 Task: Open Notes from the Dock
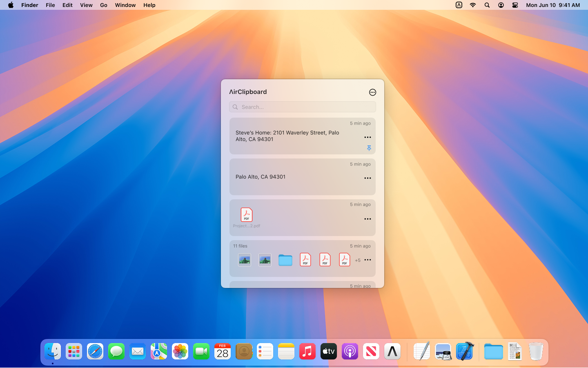(286, 351)
